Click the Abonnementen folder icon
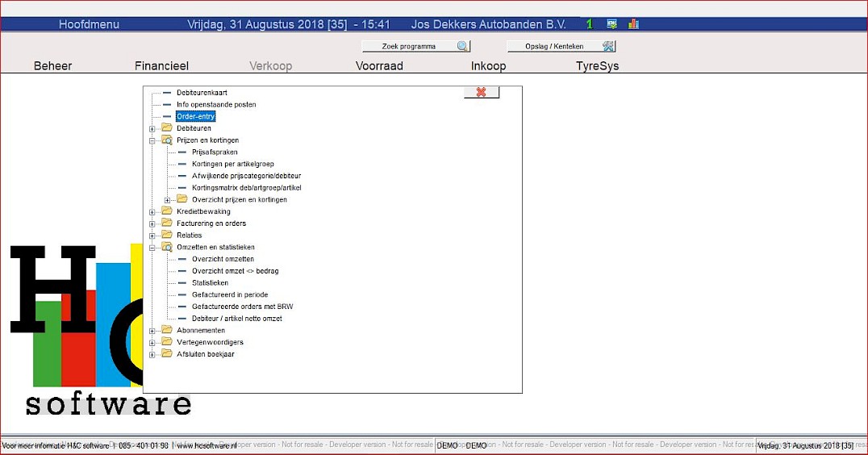The height and width of the screenshot is (455, 868). 167,330
